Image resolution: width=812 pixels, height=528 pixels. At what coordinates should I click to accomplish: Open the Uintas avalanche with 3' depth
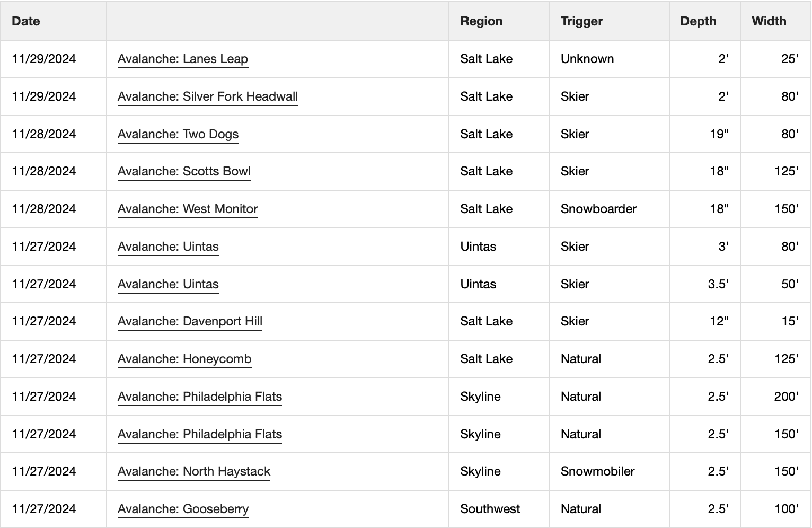coord(168,247)
